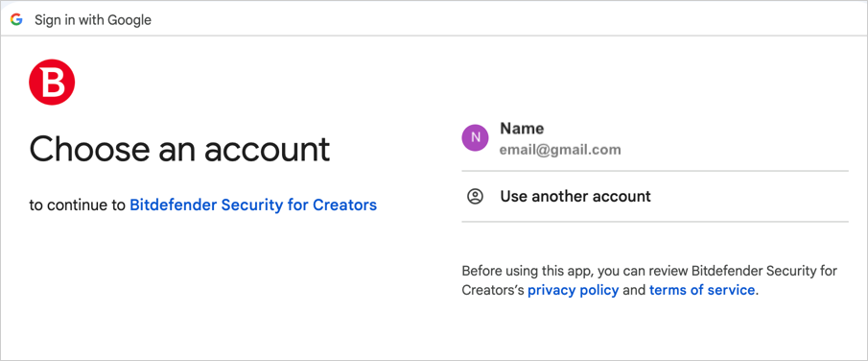Image resolution: width=868 pixels, height=361 pixels.
Task: Click the Google G logo
Action: pos(16,20)
